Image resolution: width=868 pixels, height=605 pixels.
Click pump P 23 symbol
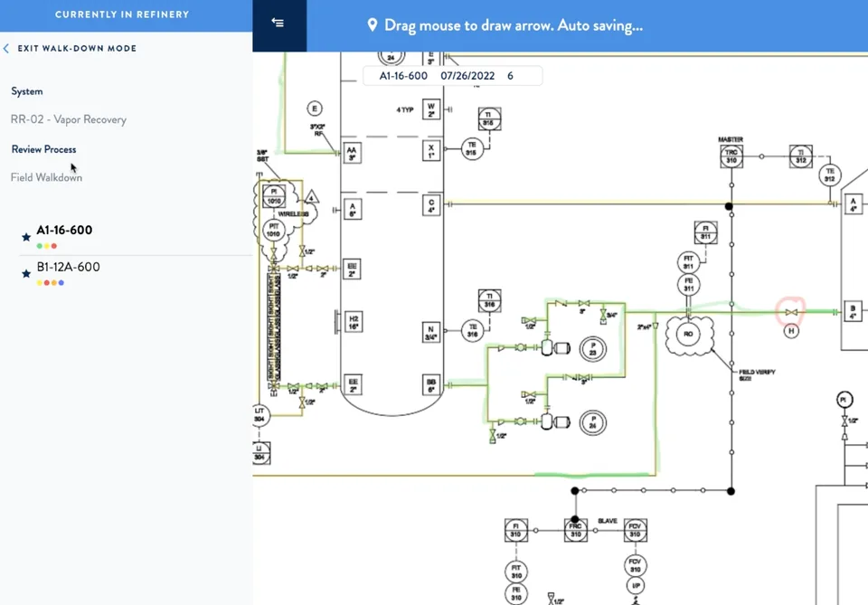[592, 349]
